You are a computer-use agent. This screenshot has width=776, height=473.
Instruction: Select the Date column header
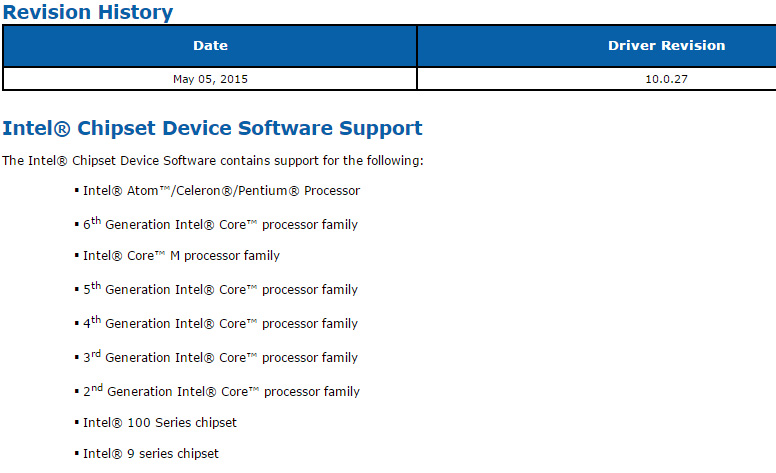coord(210,46)
